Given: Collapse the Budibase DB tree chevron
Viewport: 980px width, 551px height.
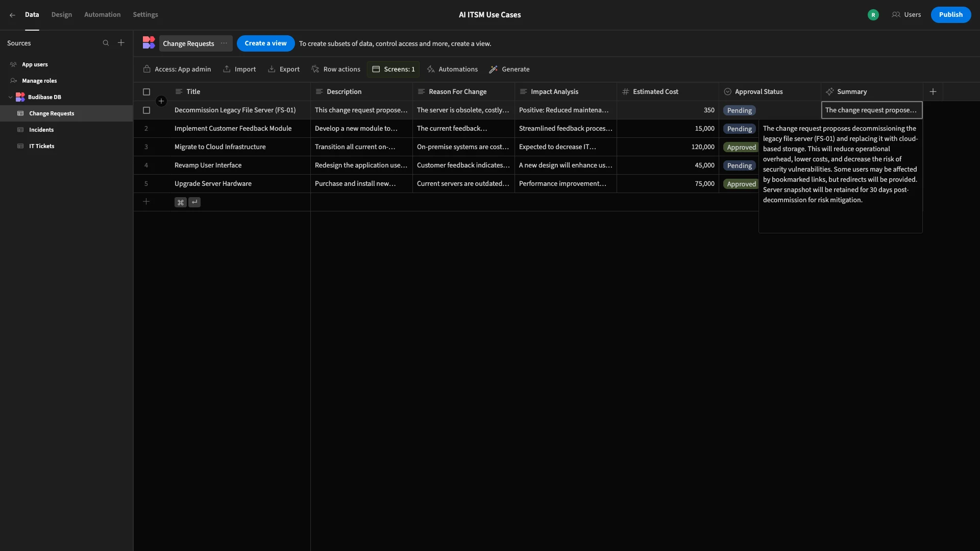Looking at the screenshot, I should coord(10,97).
